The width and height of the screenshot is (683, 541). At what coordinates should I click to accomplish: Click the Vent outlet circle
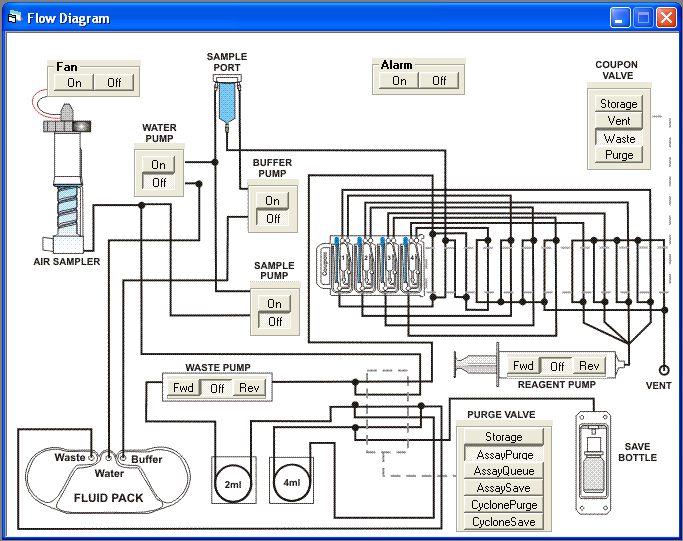(x=664, y=370)
